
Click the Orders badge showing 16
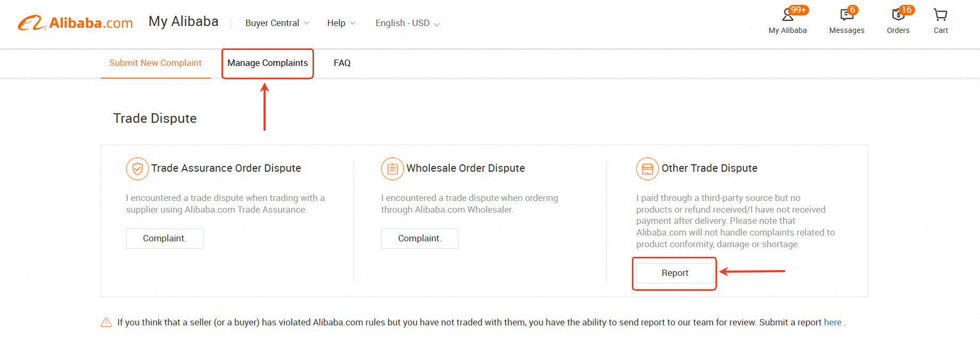point(907,10)
